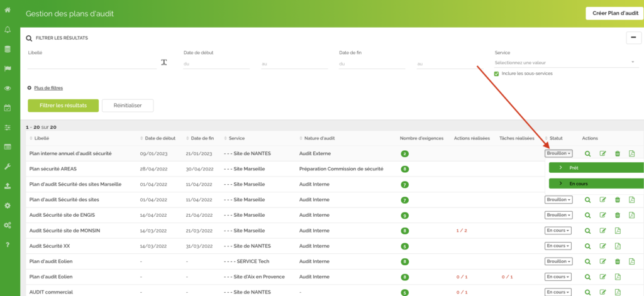Click 'Filtrer les résultats' button
644x296 pixels.
point(63,105)
